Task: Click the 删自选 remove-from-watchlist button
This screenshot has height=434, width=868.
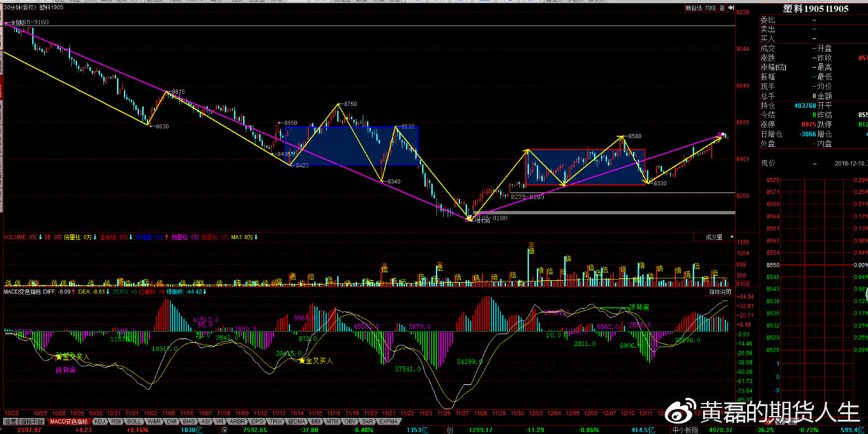Action: pyautogui.click(x=694, y=8)
